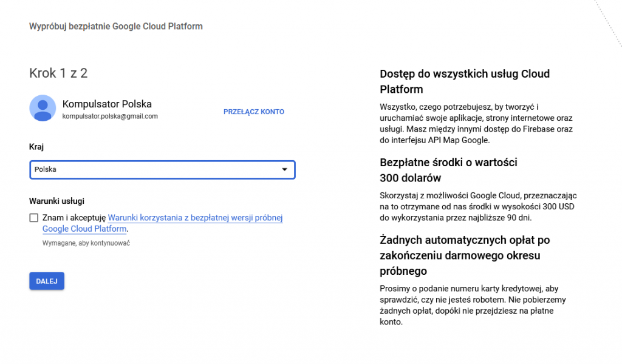Click the paragraph about credit card number
The width and height of the screenshot is (622, 364).
pyautogui.click(x=473, y=305)
